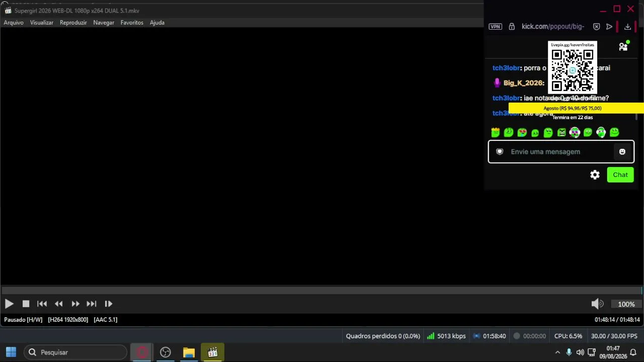
Task: Stop playback in the media player
Action: click(x=26, y=304)
